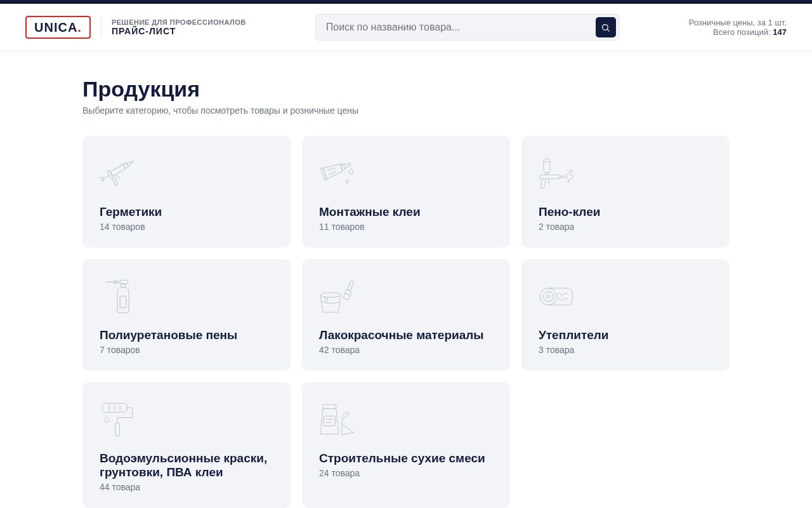Click the glue tube icon for Монтажные клеи
Screen dimensions: 812x508
click(337, 172)
